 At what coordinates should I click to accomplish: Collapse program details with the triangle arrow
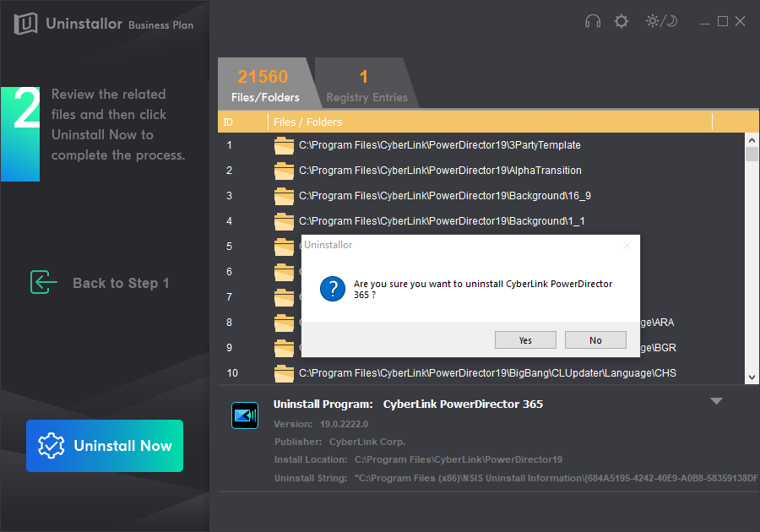716,401
